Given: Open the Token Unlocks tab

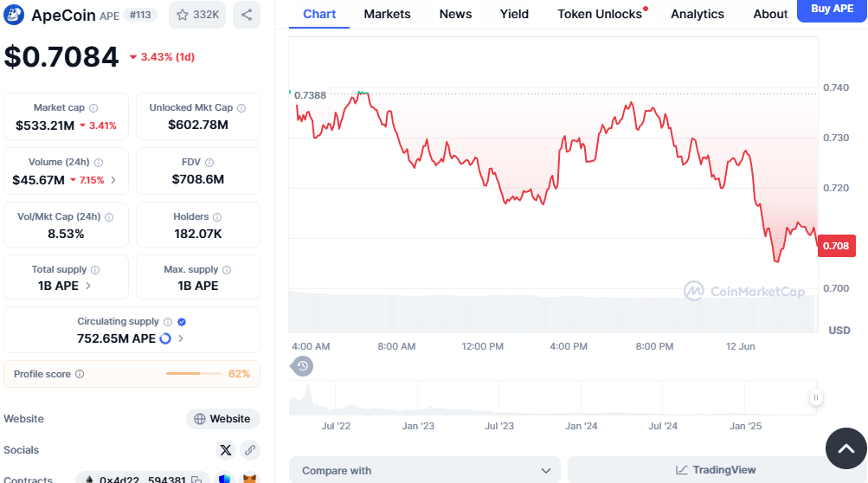Looking at the screenshot, I should point(600,14).
